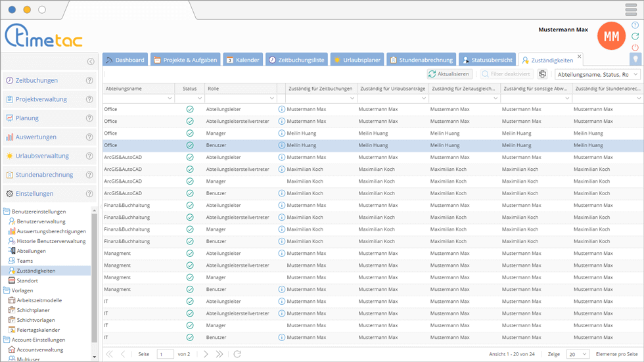Open the Urlaubsplaner tab
This screenshot has height=362, width=644.
[357, 60]
